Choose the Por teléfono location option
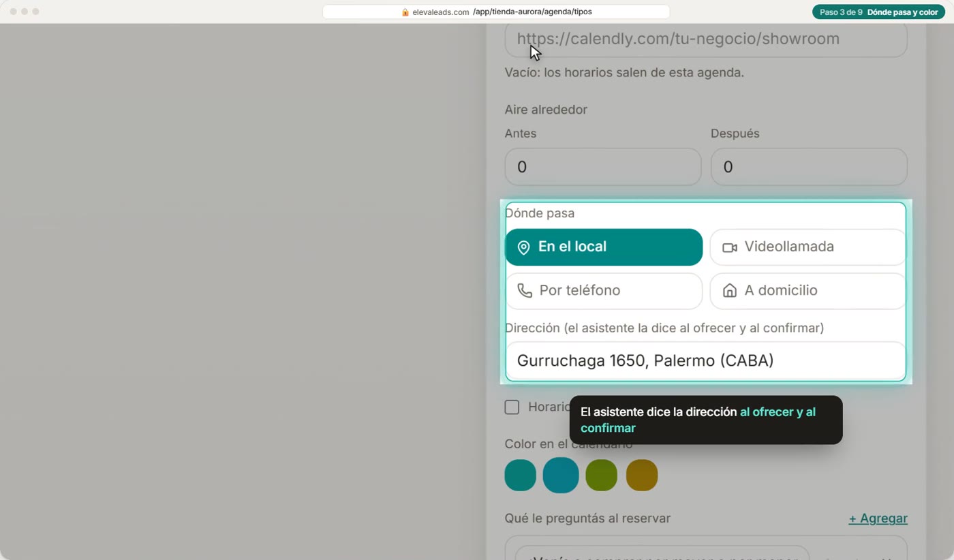 click(x=604, y=291)
